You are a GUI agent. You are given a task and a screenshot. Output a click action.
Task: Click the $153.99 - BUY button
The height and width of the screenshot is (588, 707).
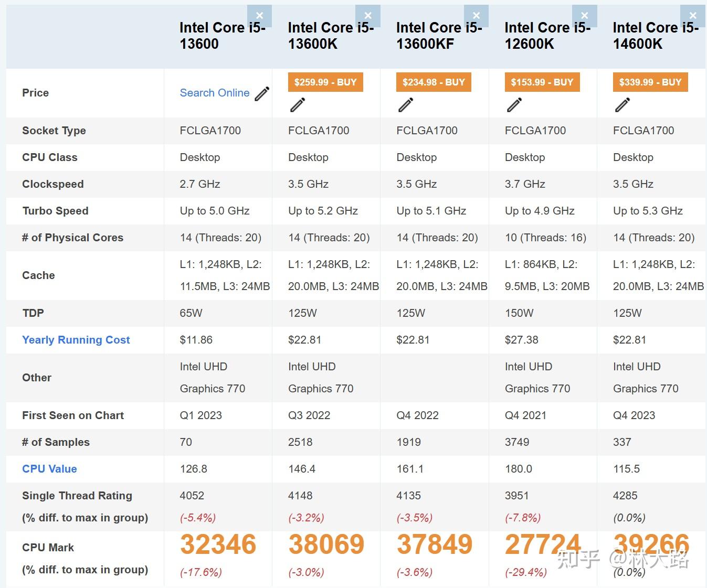coord(542,82)
